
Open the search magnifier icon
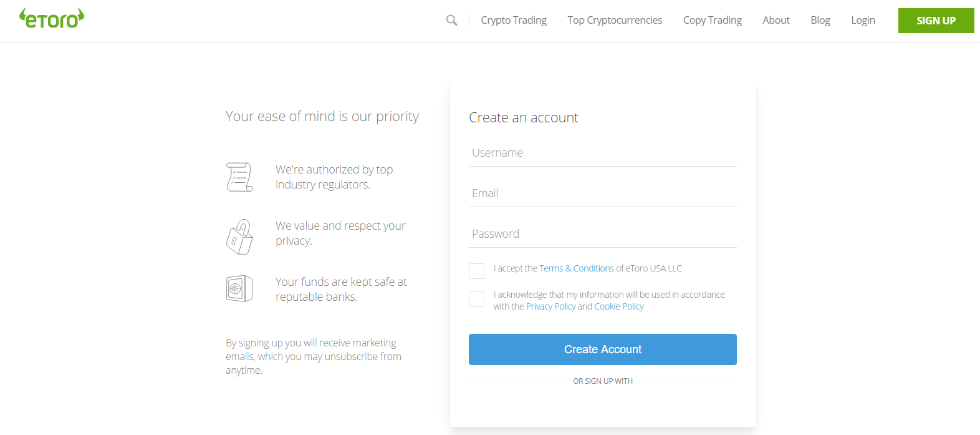451,20
